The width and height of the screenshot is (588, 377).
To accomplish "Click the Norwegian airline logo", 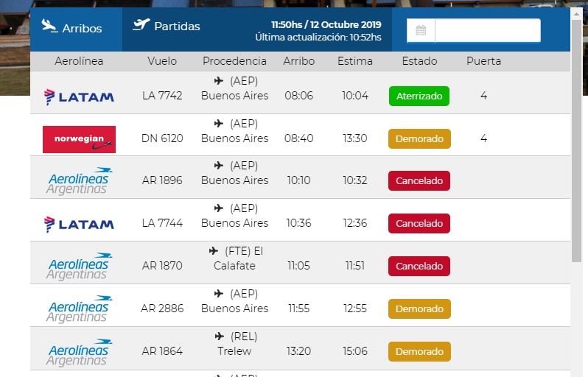I will point(79,139).
